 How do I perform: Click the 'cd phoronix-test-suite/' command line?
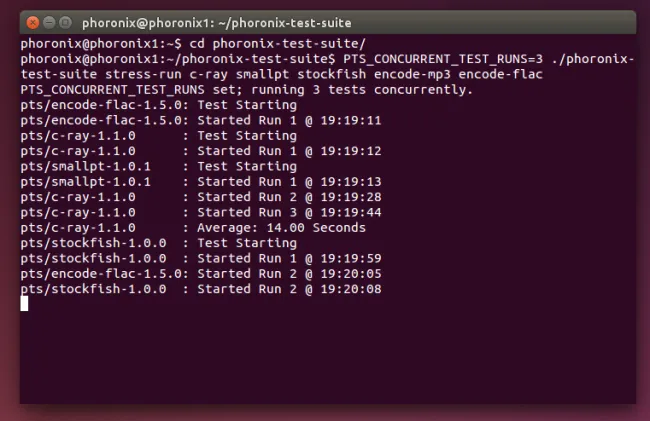click(x=193, y=44)
